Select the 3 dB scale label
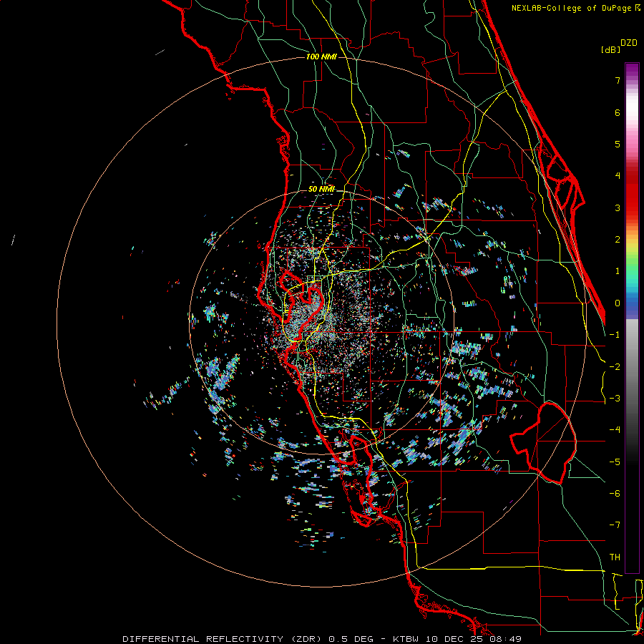 tap(618, 208)
